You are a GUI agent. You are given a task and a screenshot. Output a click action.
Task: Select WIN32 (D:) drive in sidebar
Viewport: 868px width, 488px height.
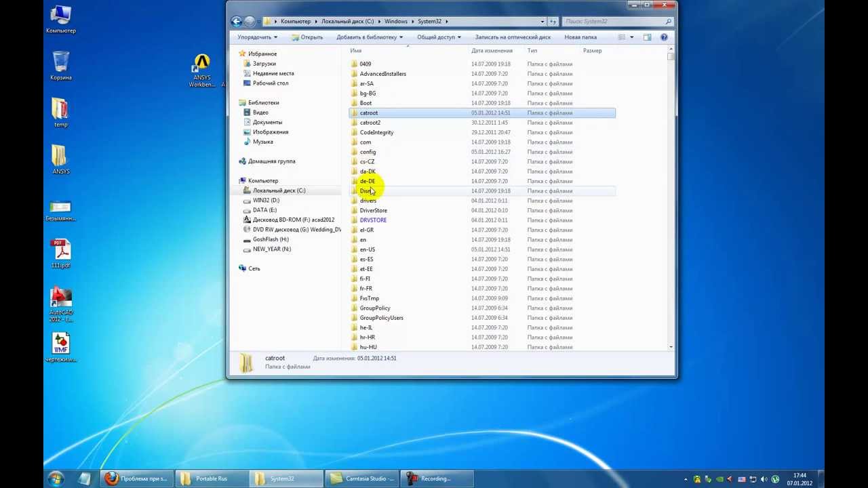click(266, 201)
